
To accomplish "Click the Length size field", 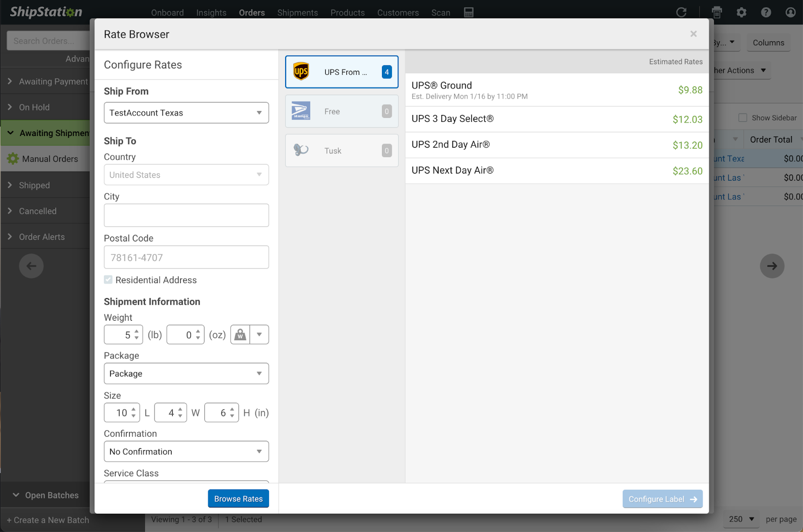I will pos(122,413).
